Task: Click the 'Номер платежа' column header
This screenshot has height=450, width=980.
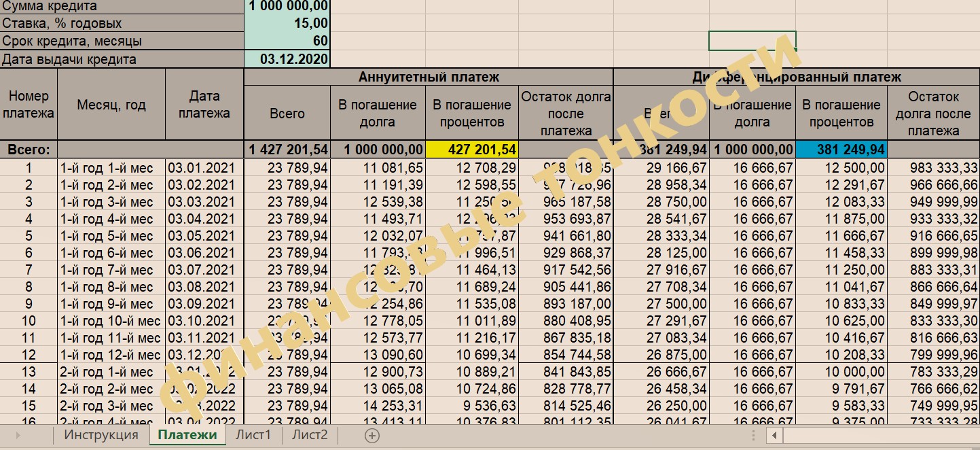Action: point(29,105)
